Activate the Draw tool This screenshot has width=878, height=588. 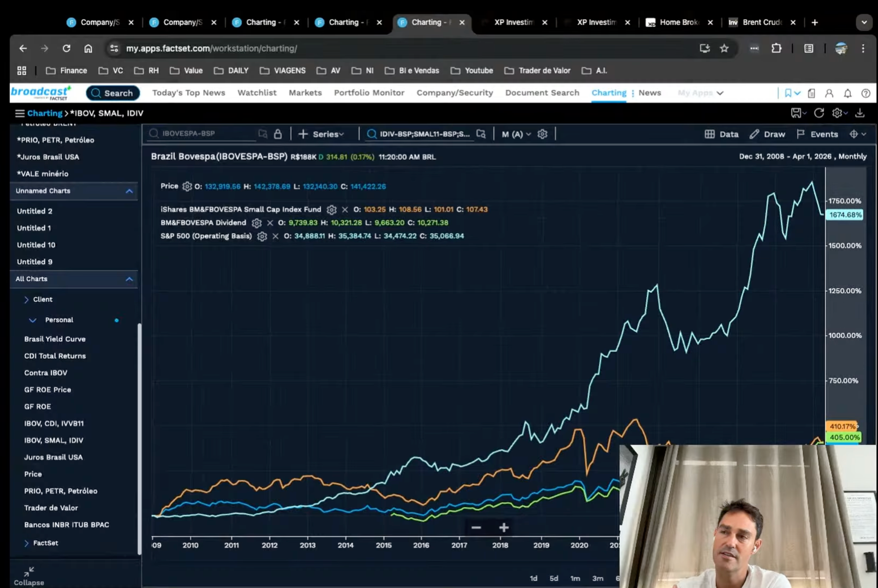coord(767,134)
